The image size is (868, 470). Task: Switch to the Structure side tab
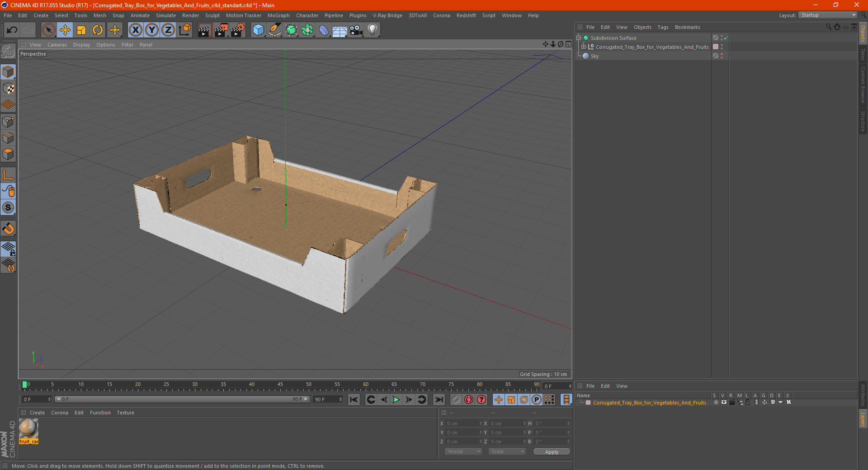863,121
